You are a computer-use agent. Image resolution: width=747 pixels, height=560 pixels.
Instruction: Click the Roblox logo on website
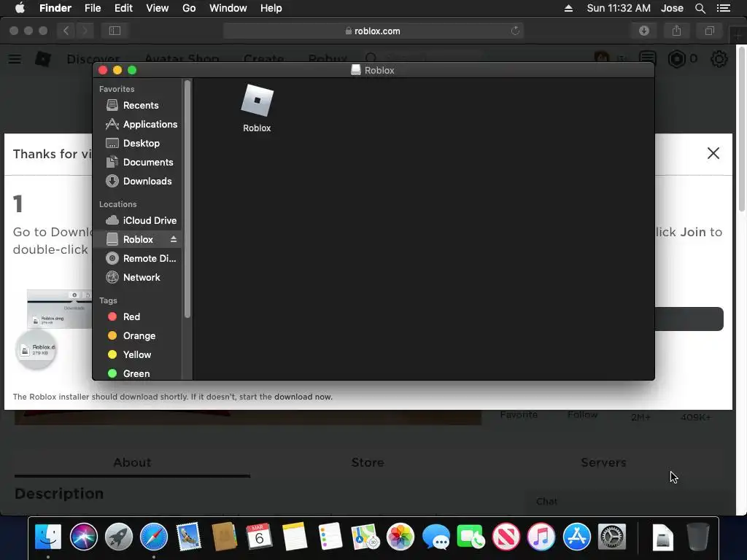(x=43, y=59)
